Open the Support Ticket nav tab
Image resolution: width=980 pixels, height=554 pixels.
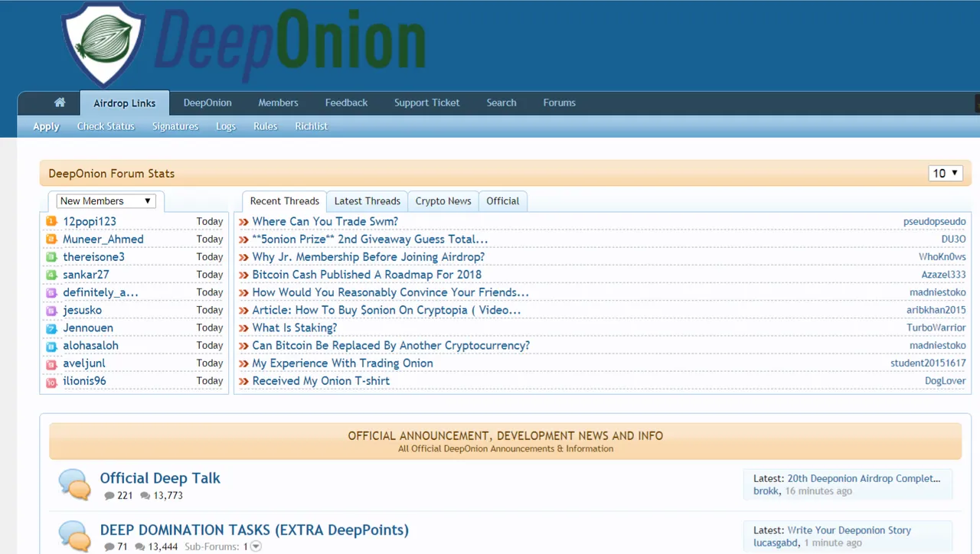point(427,103)
